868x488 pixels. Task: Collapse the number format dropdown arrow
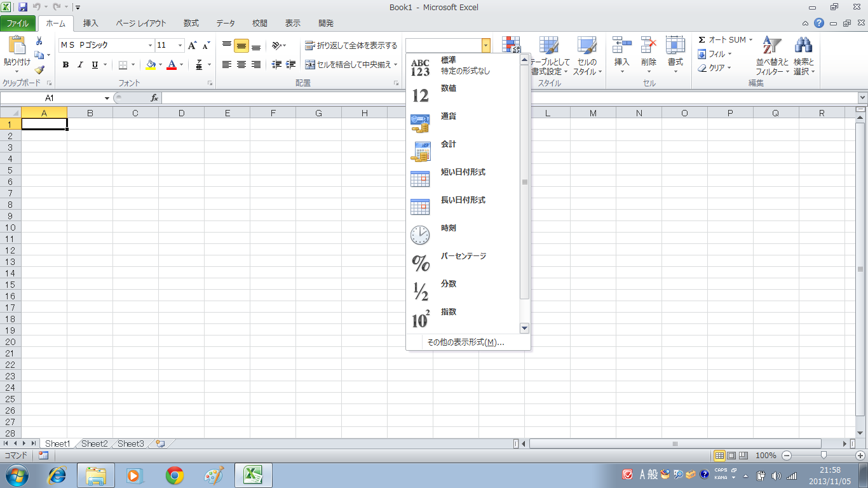tap(485, 46)
